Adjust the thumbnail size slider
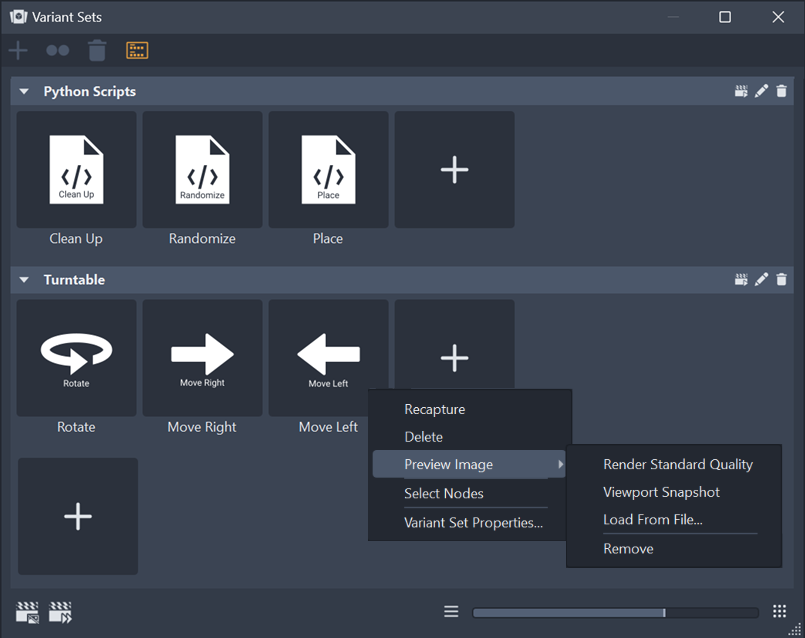The image size is (805, 638). pyautogui.click(x=615, y=612)
